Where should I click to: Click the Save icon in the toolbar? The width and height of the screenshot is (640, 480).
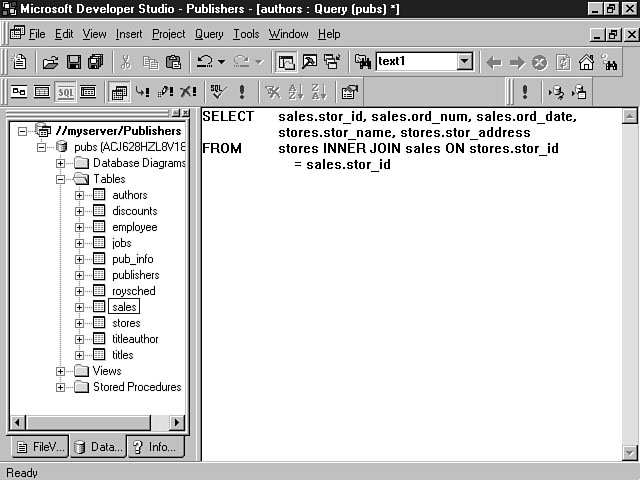73,62
